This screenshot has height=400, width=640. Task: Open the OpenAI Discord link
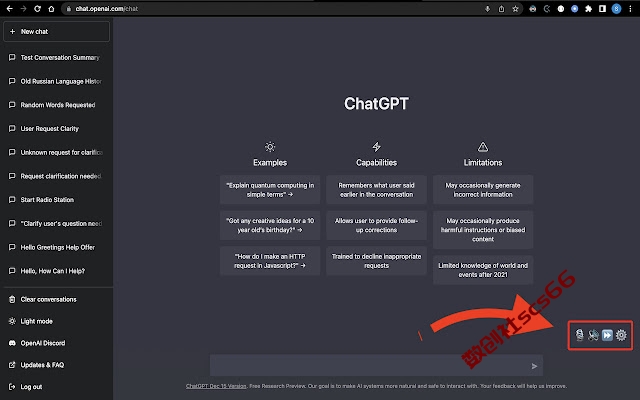(x=56, y=343)
